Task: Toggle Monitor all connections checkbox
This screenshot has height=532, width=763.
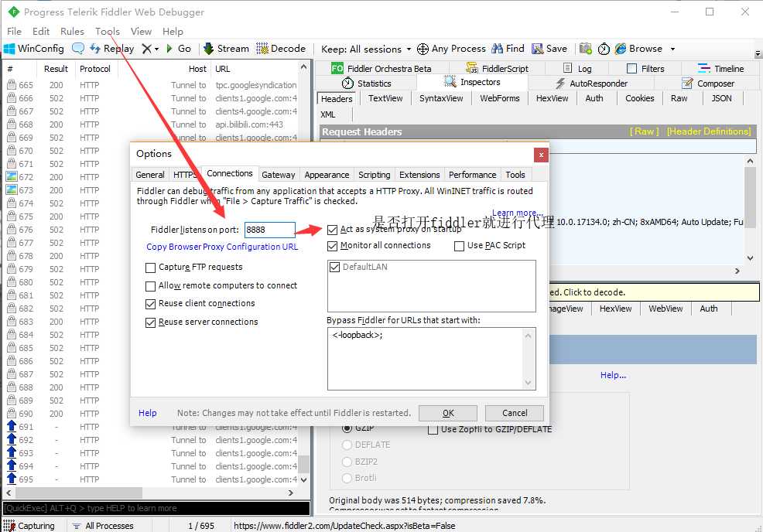Action: [x=332, y=246]
